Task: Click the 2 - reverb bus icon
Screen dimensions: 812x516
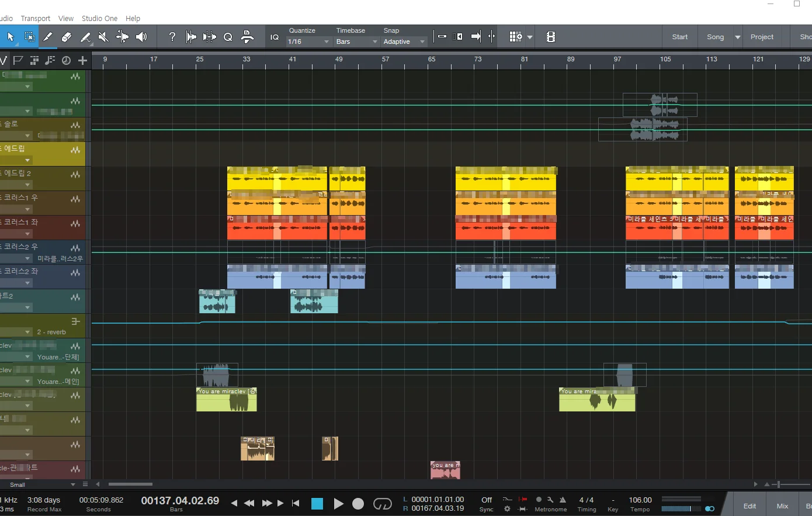Action: pyautogui.click(x=75, y=321)
